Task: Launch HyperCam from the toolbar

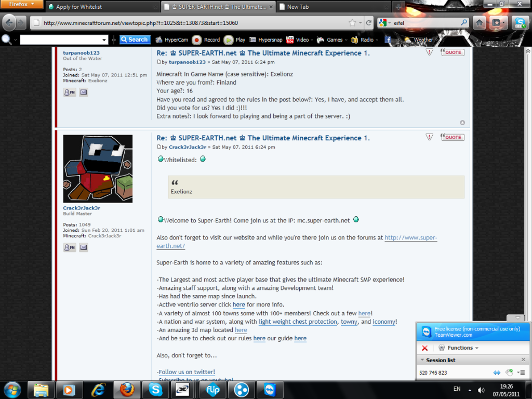Action: tap(171, 39)
